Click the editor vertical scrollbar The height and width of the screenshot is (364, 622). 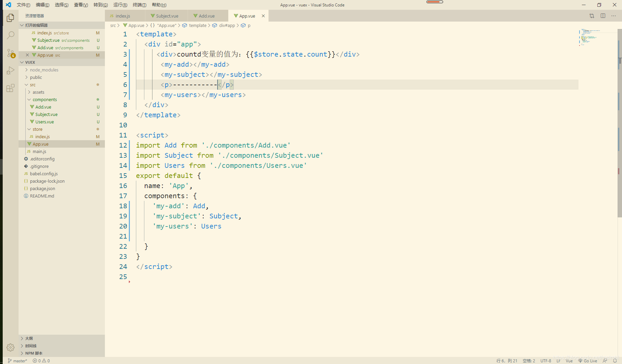(x=620, y=123)
